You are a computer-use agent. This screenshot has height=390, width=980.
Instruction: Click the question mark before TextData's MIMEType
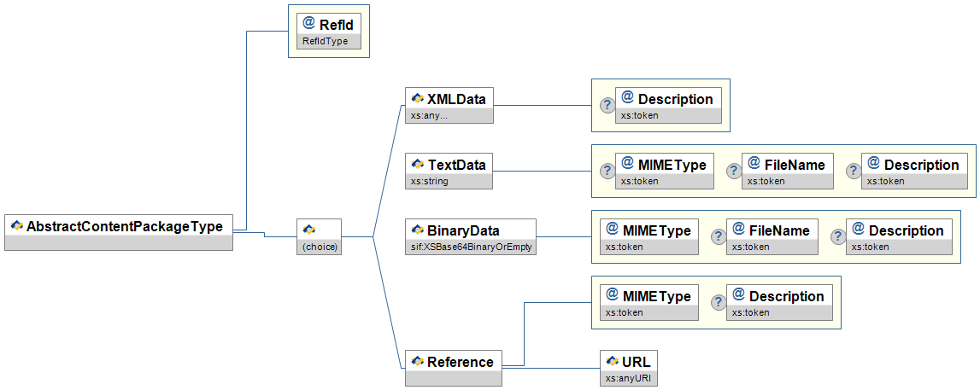click(x=607, y=171)
